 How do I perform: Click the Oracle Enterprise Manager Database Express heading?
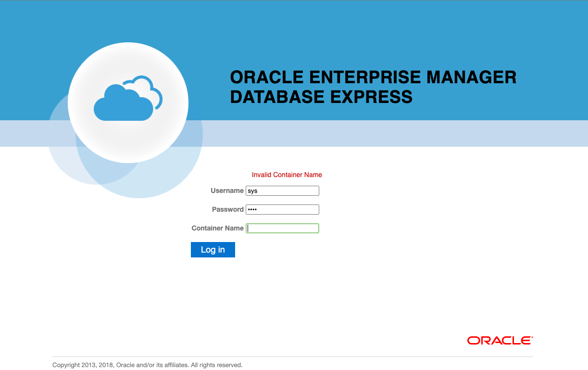(373, 87)
